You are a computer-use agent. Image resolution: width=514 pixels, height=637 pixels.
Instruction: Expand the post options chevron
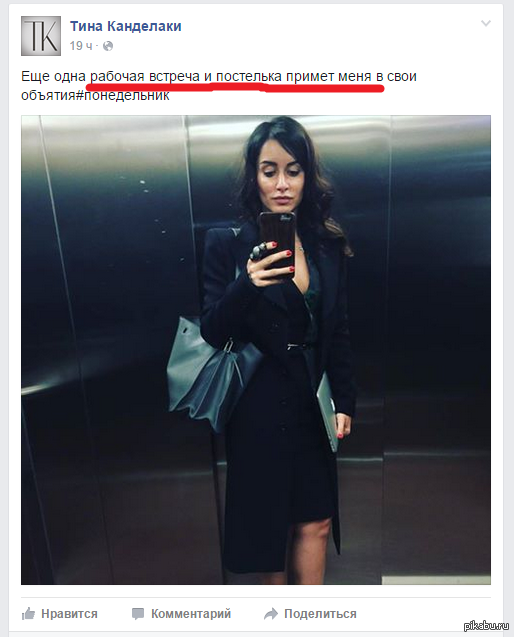click(486, 23)
